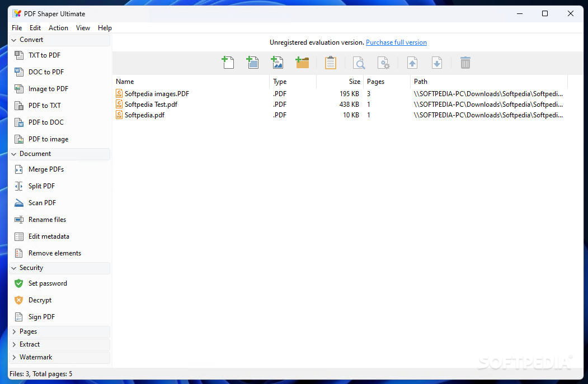Open the Remove elements tool
Viewport: 588px width, 384px height.
59,253
